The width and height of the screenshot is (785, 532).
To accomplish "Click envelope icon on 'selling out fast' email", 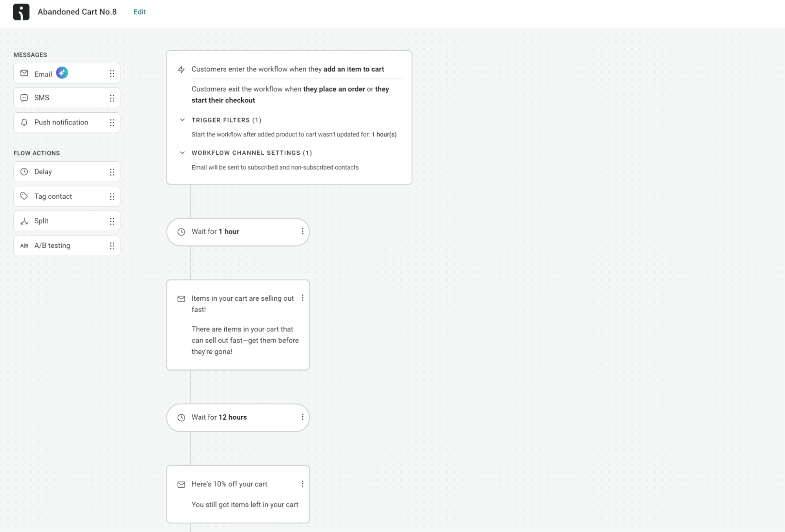I will point(181,299).
